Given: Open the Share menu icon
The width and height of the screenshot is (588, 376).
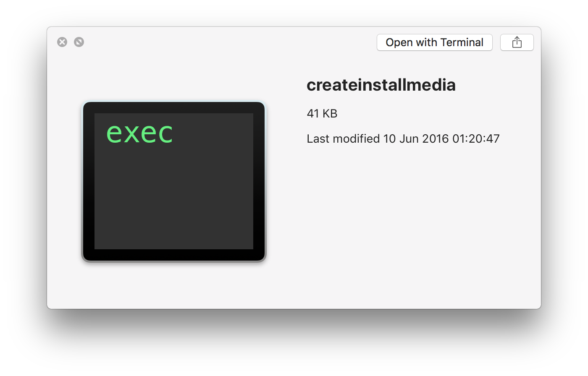Looking at the screenshot, I should click(517, 42).
